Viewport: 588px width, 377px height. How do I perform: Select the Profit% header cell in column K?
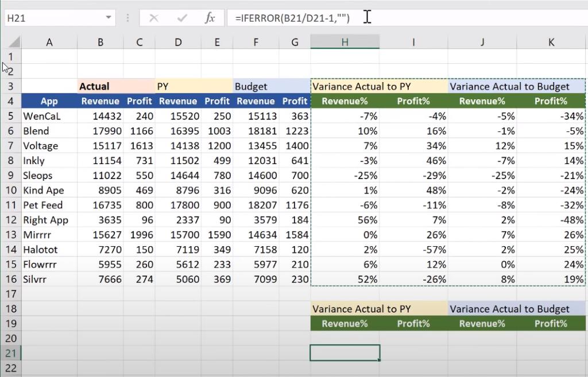[550, 101]
